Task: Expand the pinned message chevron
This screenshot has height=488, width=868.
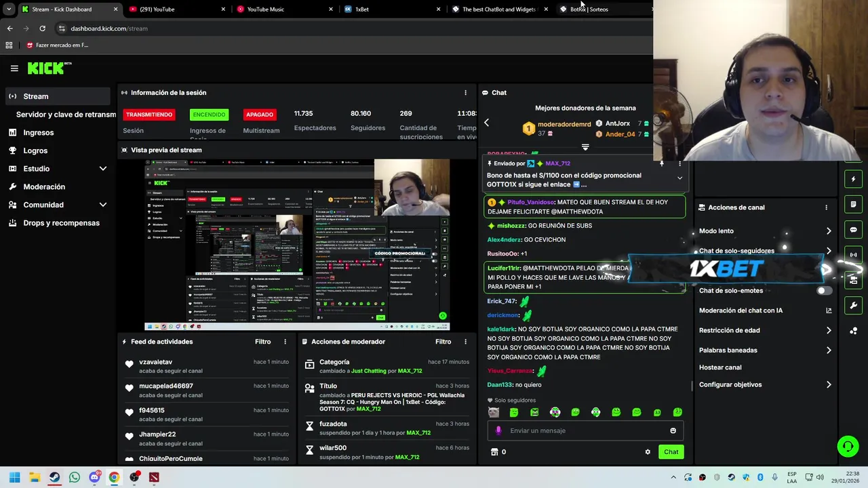Action: [679, 178]
